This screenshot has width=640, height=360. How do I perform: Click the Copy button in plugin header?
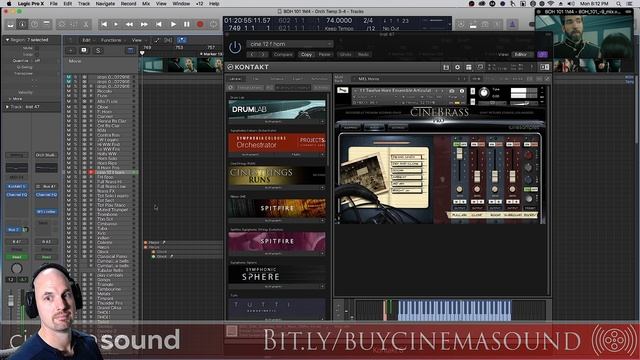(x=307, y=54)
